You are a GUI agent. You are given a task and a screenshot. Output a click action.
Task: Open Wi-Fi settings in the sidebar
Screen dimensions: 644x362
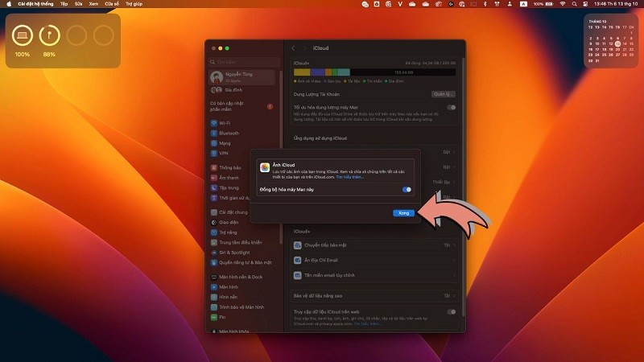tap(224, 123)
